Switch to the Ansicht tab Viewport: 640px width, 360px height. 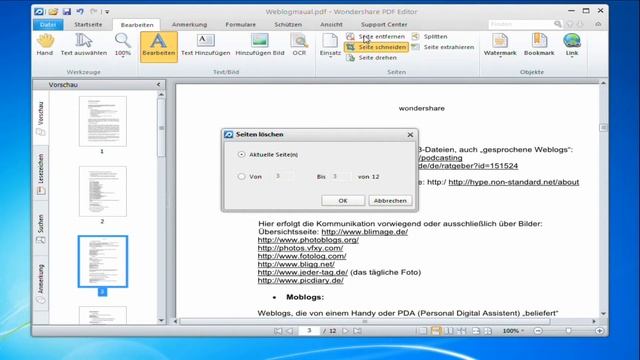(331, 25)
